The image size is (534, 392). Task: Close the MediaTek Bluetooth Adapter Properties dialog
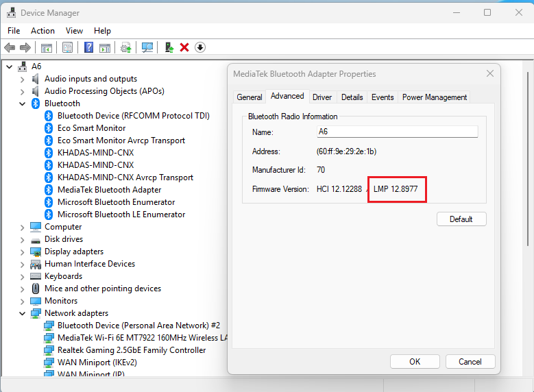[490, 73]
